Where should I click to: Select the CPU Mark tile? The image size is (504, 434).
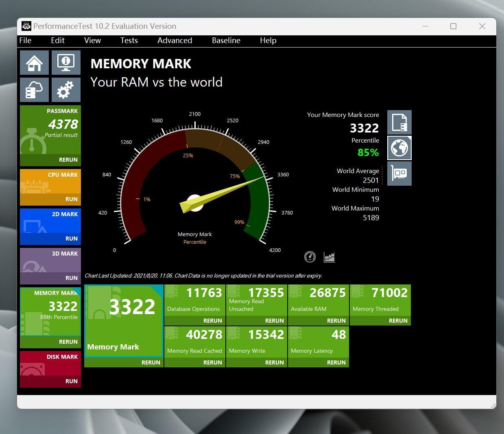pos(50,181)
